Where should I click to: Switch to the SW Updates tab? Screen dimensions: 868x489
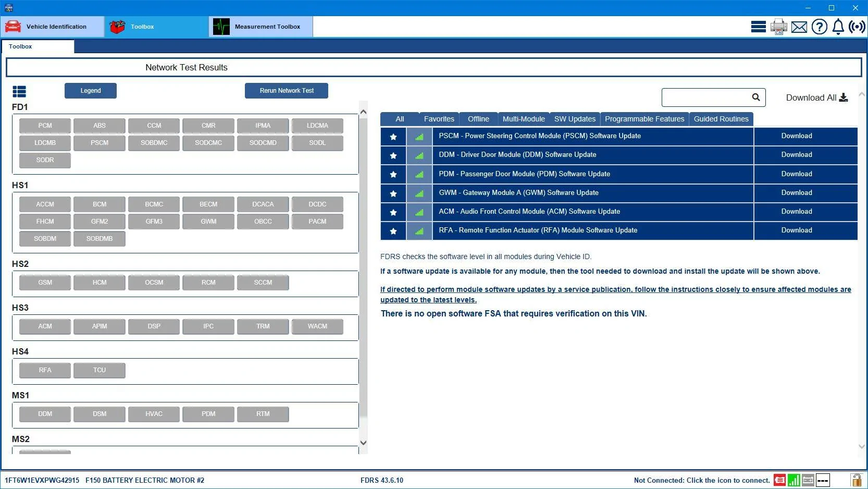coord(575,119)
